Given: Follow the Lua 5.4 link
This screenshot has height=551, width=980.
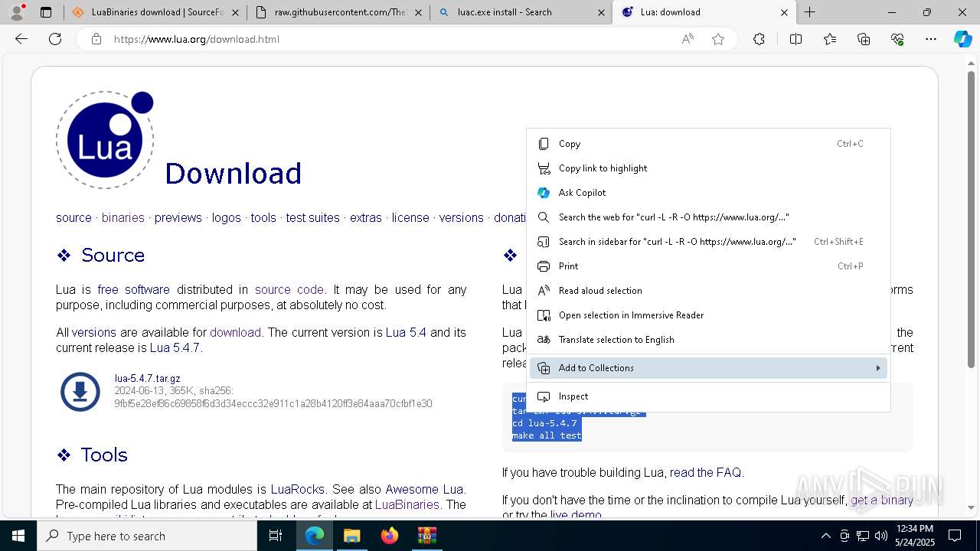Looking at the screenshot, I should pyautogui.click(x=406, y=333).
